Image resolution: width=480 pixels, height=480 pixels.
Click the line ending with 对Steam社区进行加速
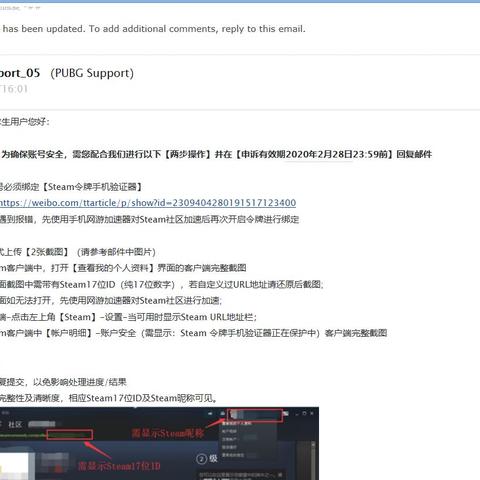click(x=111, y=300)
